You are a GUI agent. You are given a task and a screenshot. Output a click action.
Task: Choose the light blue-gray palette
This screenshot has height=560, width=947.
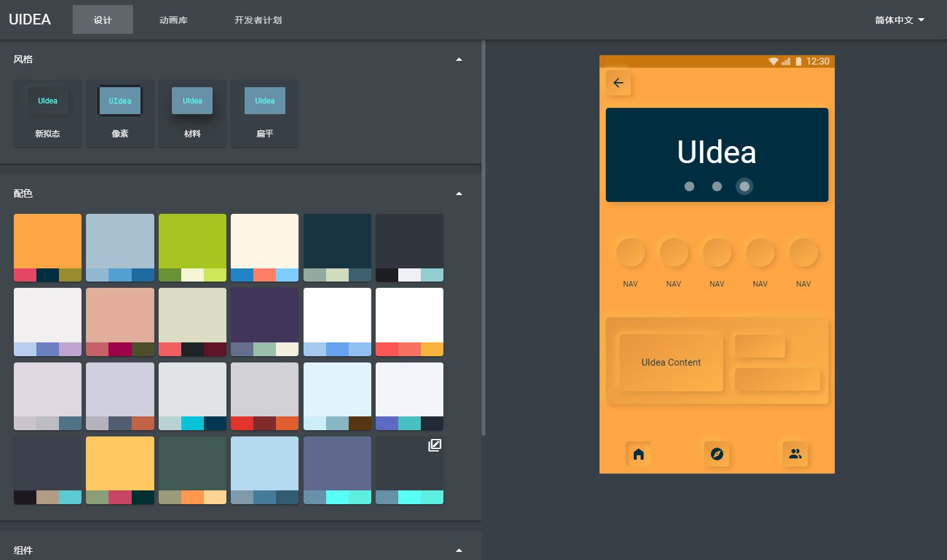point(120,248)
